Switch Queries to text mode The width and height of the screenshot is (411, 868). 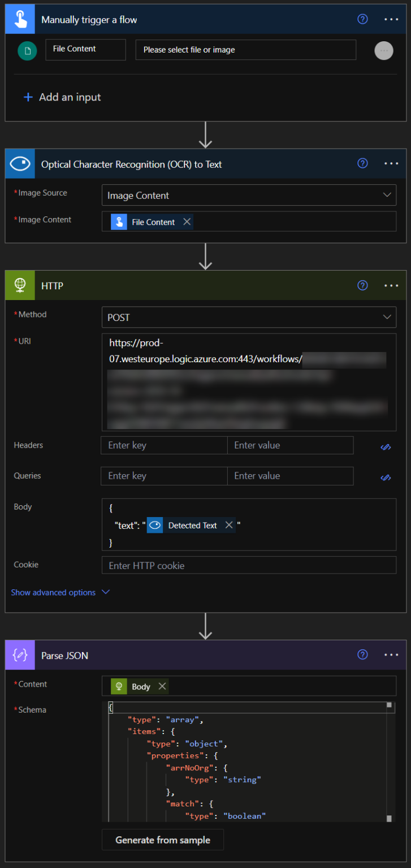(386, 477)
